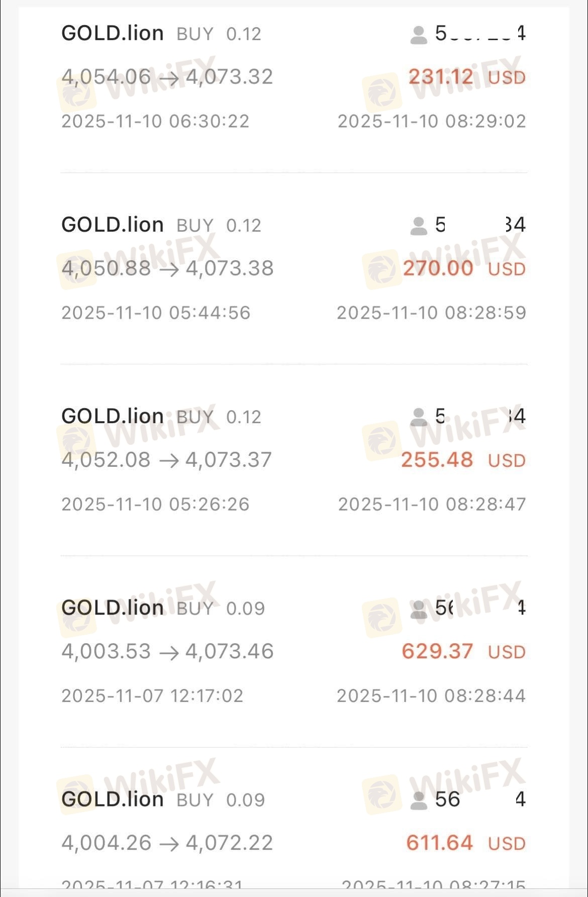
Task: Select GOLD.lion trade opened at 05:26:26
Action: 113,417
